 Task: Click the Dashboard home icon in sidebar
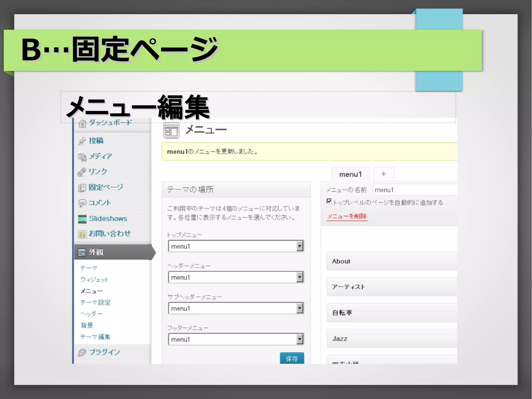click(x=82, y=124)
